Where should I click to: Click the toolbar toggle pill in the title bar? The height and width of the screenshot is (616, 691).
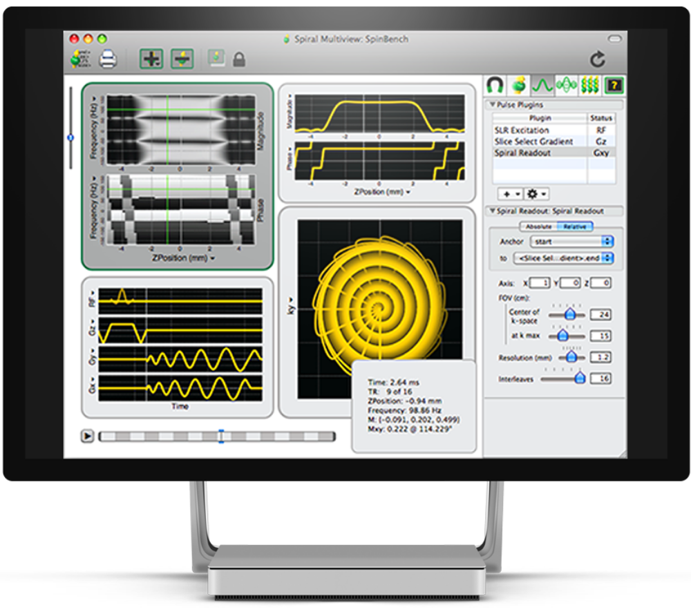point(614,39)
